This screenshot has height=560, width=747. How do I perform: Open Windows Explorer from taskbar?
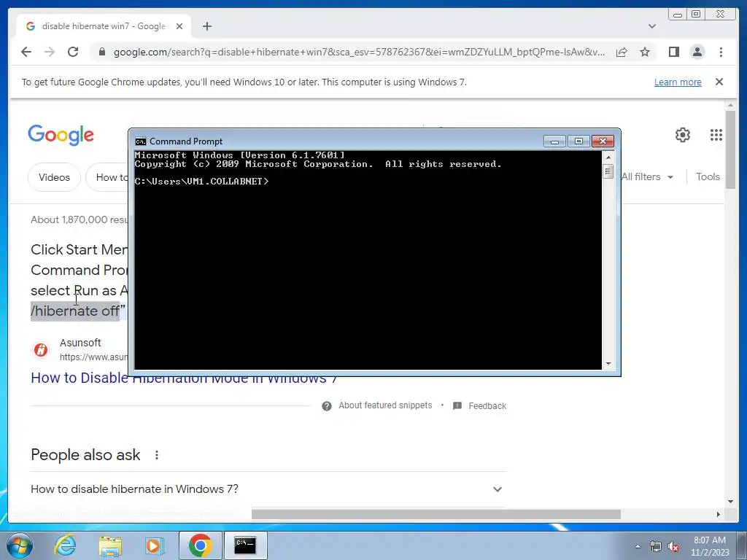pyautogui.click(x=110, y=545)
